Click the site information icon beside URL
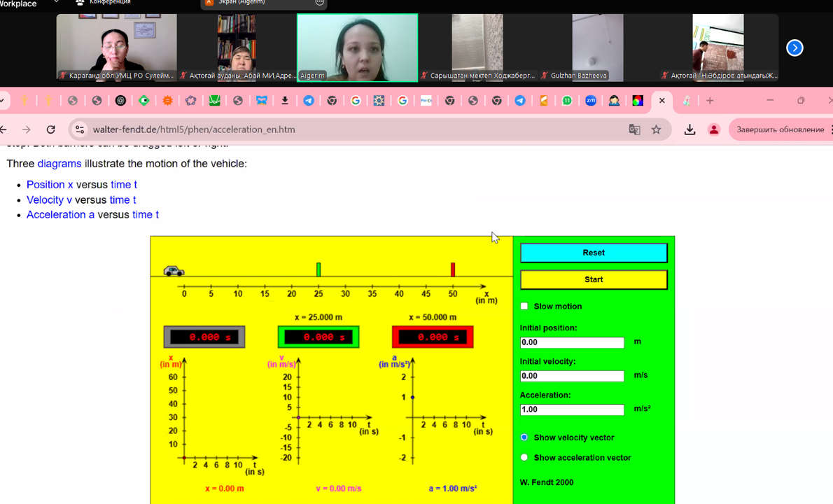This screenshot has width=833, height=504. pyautogui.click(x=80, y=129)
